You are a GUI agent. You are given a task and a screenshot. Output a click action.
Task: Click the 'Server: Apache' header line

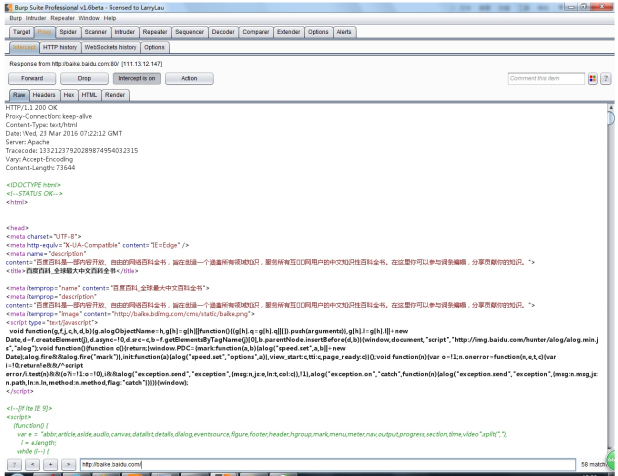(28, 142)
